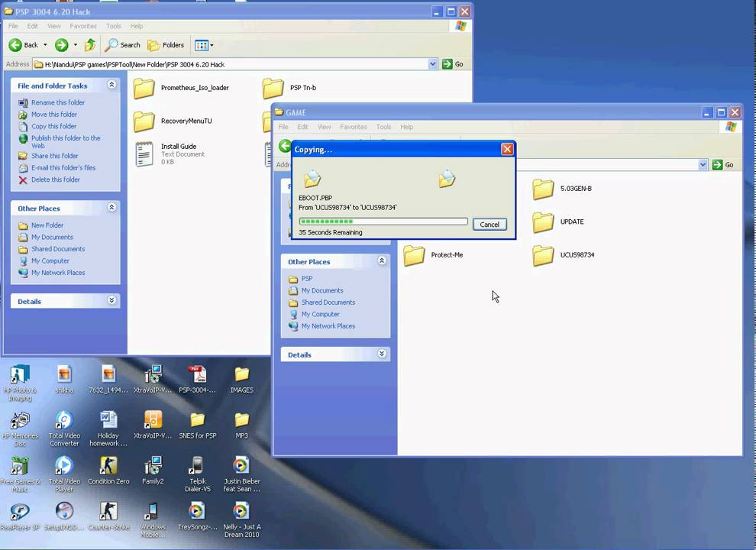Open Back history dropdown arrow
756x550 pixels.
pyautogui.click(x=45, y=45)
